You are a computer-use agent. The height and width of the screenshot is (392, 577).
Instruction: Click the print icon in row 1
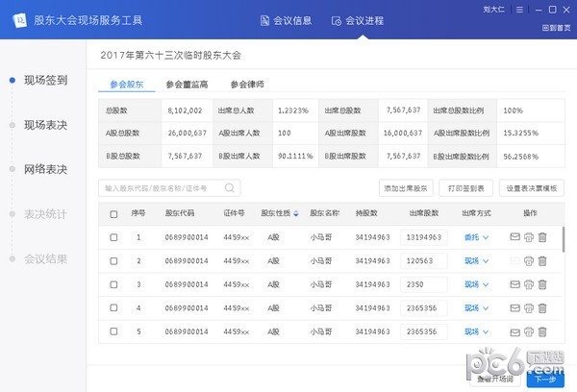529,237
